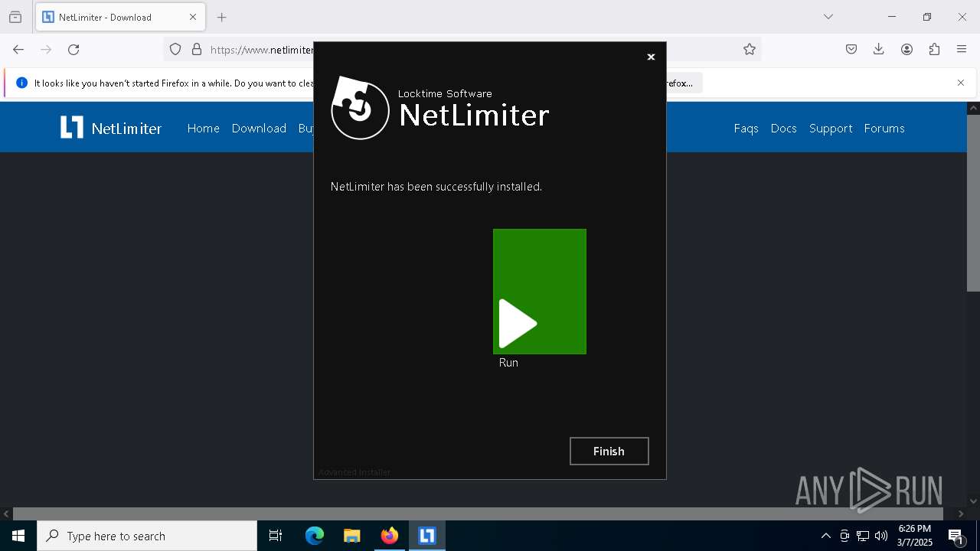Open Firefox extensions icon
This screenshot has height=551, width=980.
934,50
